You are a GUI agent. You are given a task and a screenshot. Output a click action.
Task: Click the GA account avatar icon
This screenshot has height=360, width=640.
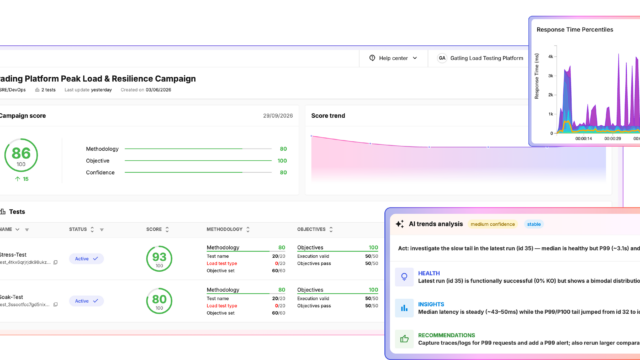pyautogui.click(x=442, y=58)
